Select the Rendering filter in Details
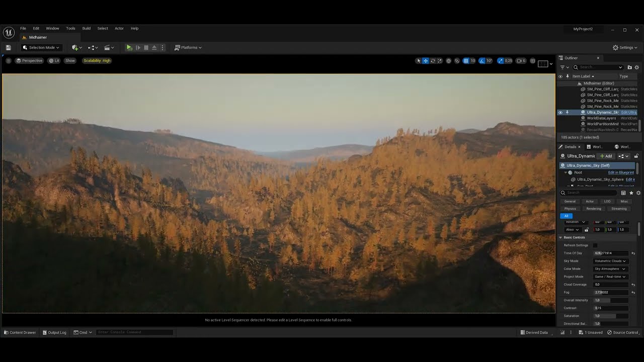The height and width of the screenshot is (362, 644). 593,209
